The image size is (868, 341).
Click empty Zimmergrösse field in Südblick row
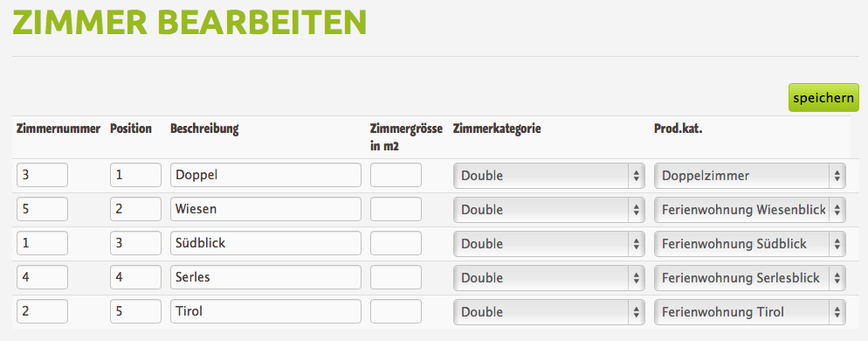(396, 243)
